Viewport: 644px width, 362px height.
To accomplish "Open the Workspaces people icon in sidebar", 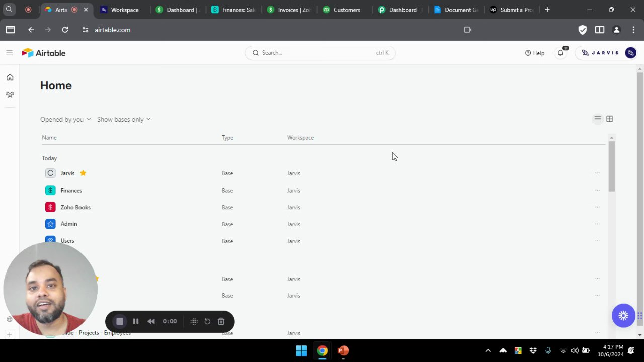I will [x=10, y=94].
